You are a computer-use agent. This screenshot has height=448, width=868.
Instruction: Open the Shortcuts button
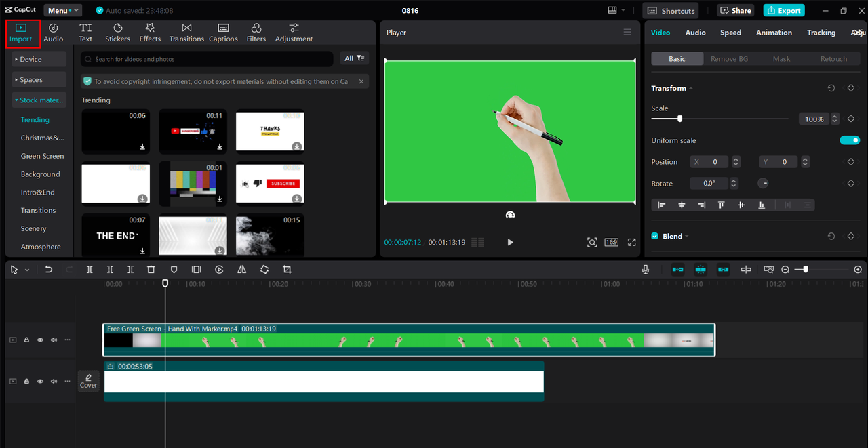[x=671, y=10]
